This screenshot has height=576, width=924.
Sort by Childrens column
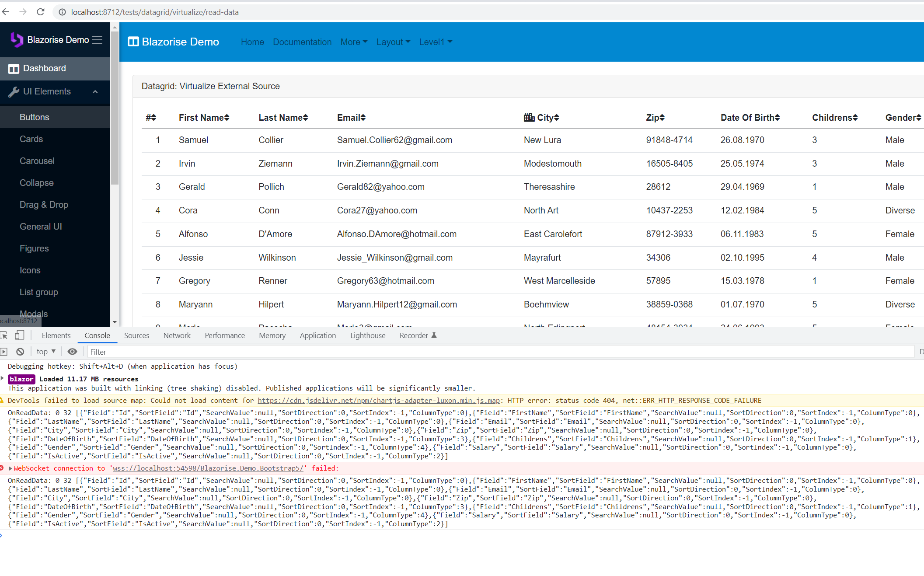coord(835,118)
